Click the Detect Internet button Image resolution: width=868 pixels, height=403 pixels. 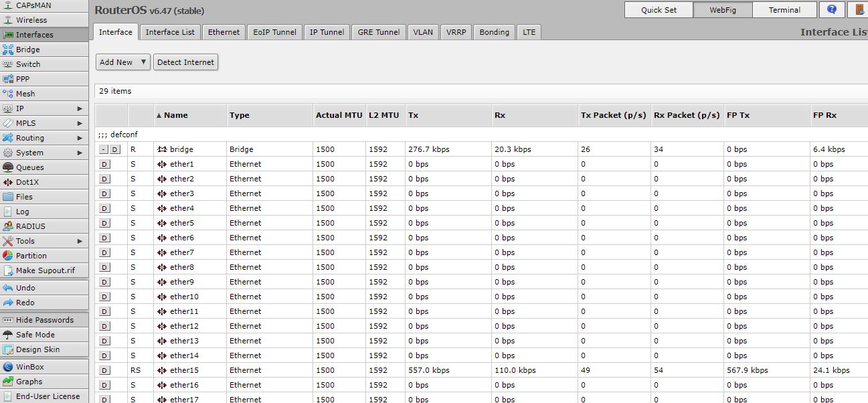185,62
